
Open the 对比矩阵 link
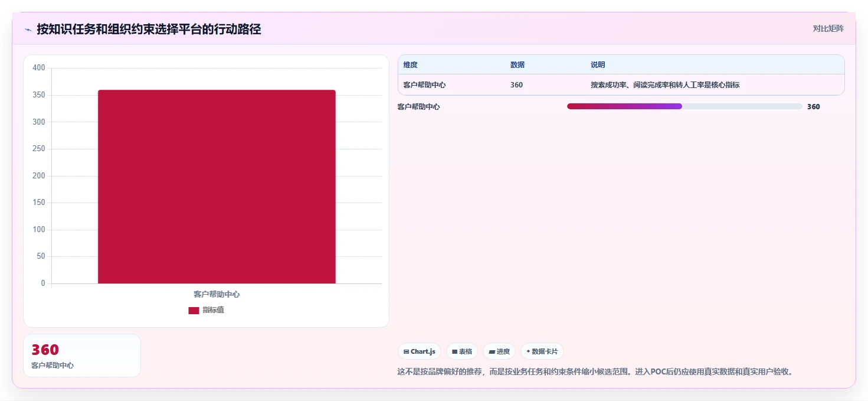[x=828, y=29]
